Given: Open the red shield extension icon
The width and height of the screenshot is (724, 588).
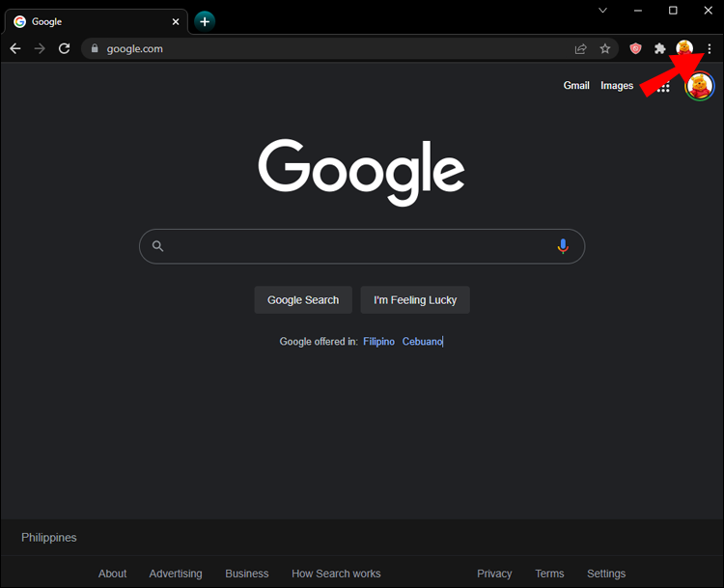Looking at the screenshot, I should pos(635,48).
